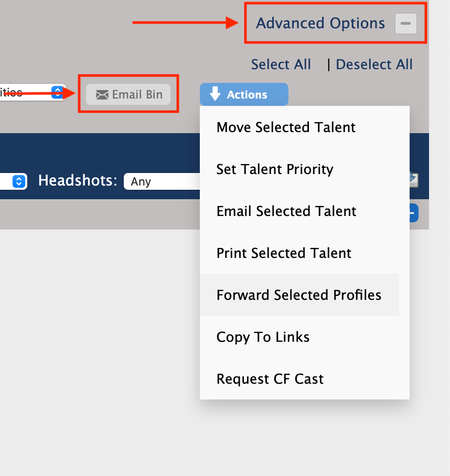The image size is (450, 476).
Task: Open the Email Bin button
Action: coord(128,94)
